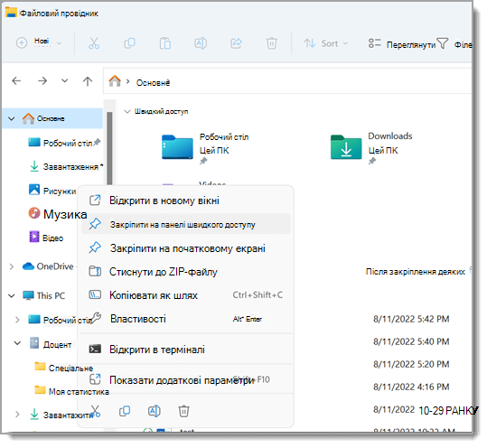Open the Нові dropdown menu
The width and height of the screenshot is (487, 448).
[x=39, y=42]
